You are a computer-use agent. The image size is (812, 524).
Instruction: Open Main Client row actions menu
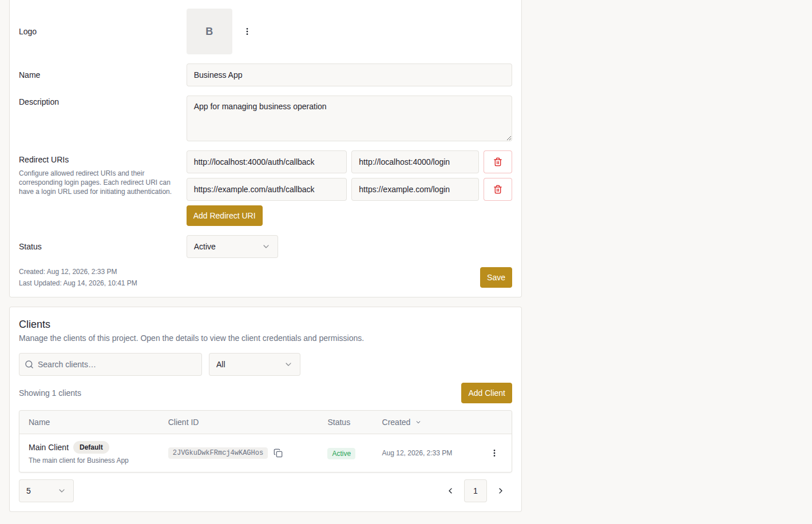tap(494, 453)
